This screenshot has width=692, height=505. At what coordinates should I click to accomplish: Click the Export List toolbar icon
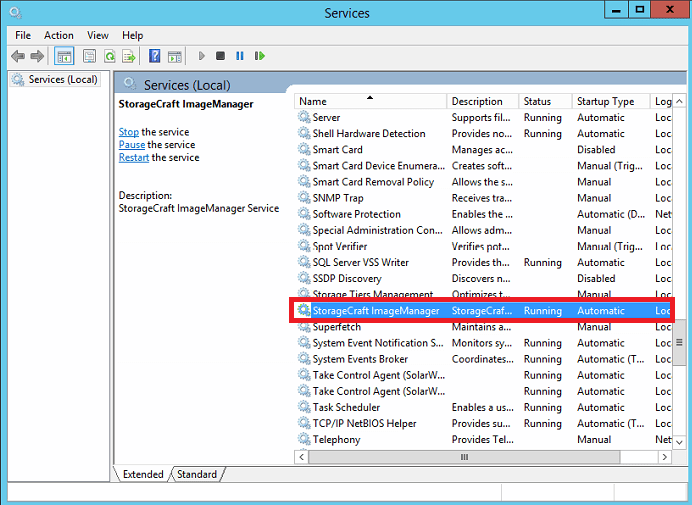coord(129,56)
